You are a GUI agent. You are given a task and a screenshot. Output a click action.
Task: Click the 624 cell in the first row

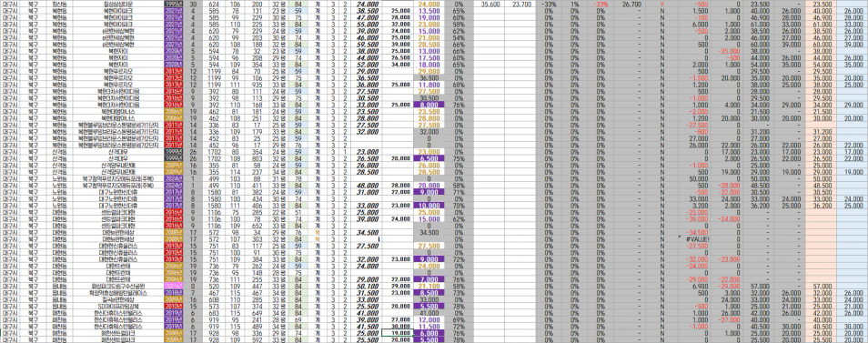pos(214,4)
